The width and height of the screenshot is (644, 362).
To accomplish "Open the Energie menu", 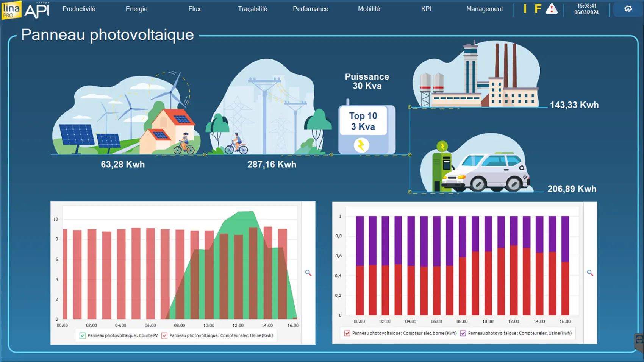I will (136, 9).
